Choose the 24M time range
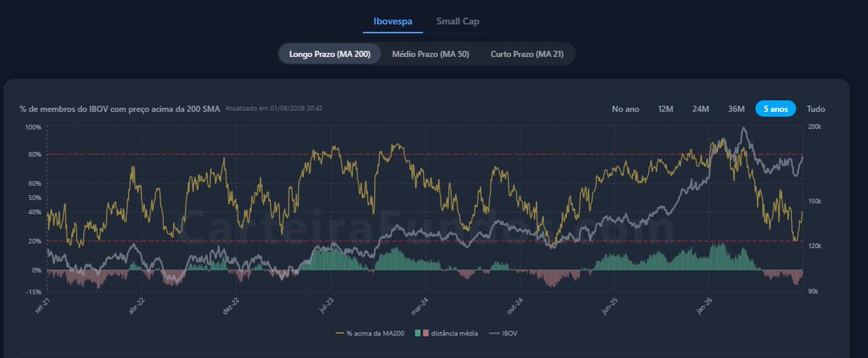868x358 pixels. [x=700, y=109]
